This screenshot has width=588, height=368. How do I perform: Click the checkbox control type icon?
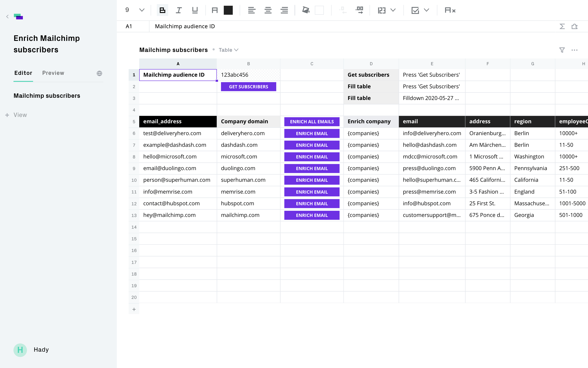point(415,10)
